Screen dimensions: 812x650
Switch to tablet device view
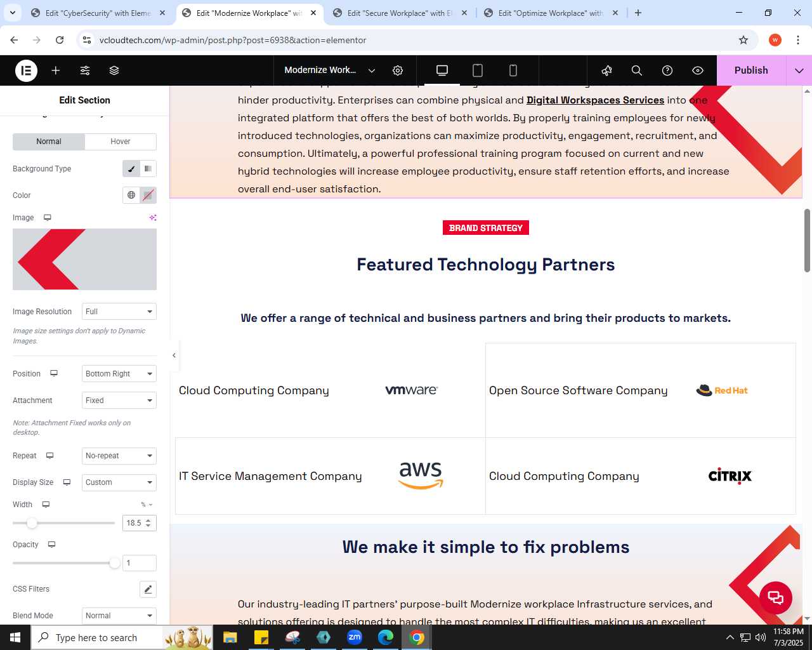478,70
